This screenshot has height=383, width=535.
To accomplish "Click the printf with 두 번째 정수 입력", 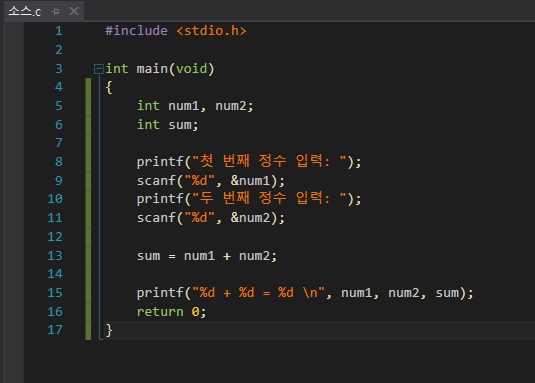I will (249, 198).
